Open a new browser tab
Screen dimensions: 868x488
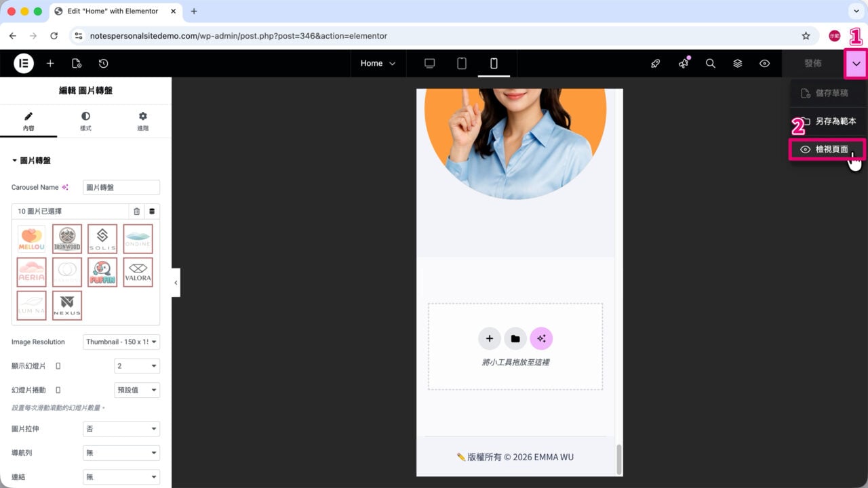pyautogui.click(x=194, y=11)
